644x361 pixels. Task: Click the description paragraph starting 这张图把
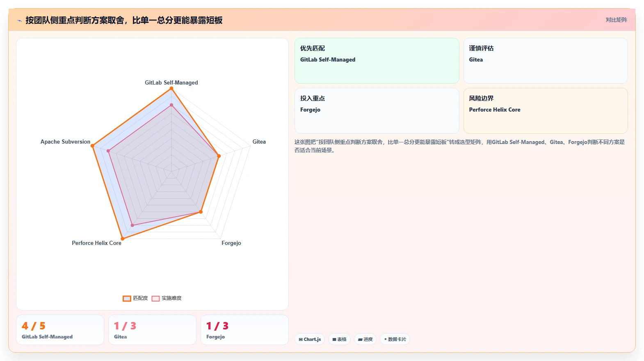tap(459, 146)
